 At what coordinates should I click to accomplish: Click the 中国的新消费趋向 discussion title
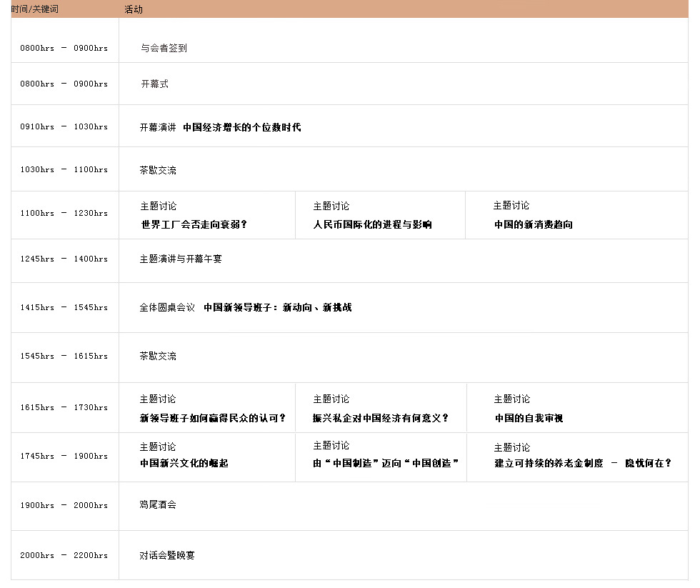[534, 224]
